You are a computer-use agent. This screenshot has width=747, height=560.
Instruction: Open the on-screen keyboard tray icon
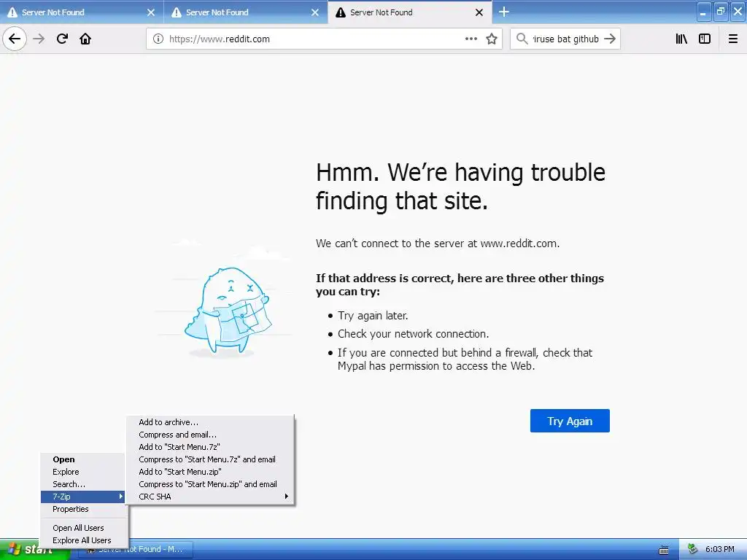[664, 550]
